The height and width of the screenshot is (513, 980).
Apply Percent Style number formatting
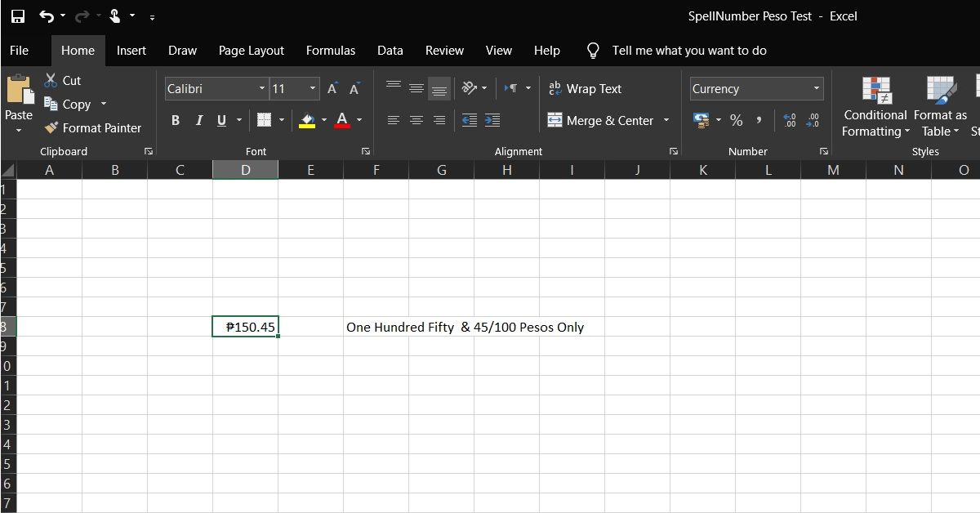(x=736, y=120)
